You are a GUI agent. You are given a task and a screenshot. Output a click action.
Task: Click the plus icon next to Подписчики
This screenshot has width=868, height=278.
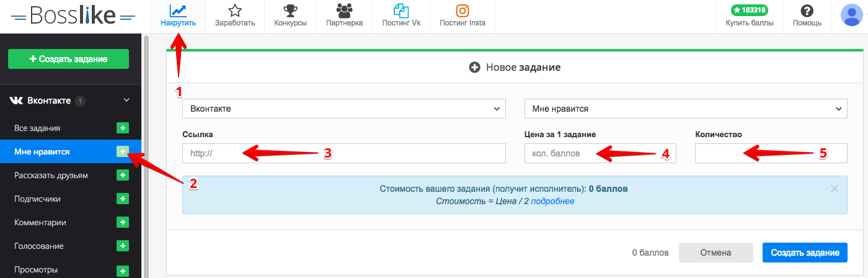coord(123,199)
